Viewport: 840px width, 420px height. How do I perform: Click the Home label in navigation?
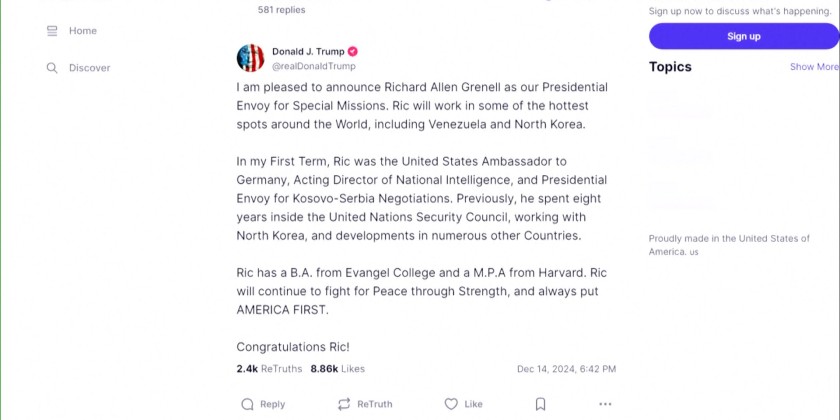[83, 31]
